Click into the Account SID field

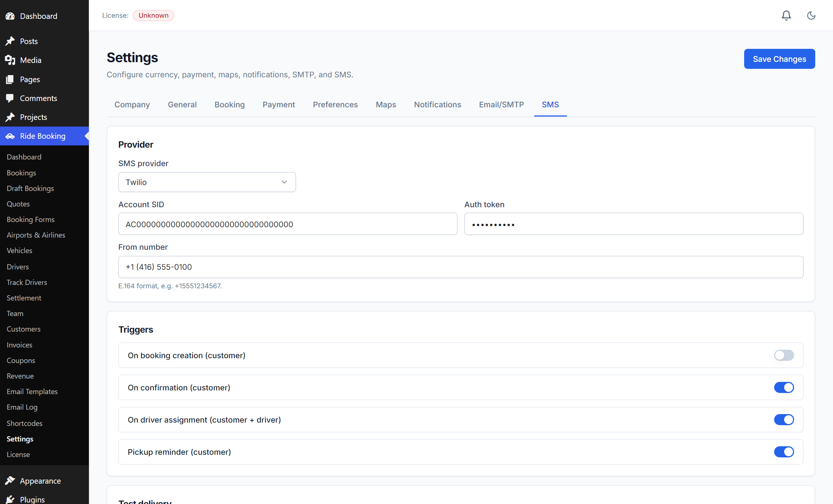[x=288, y=224]
